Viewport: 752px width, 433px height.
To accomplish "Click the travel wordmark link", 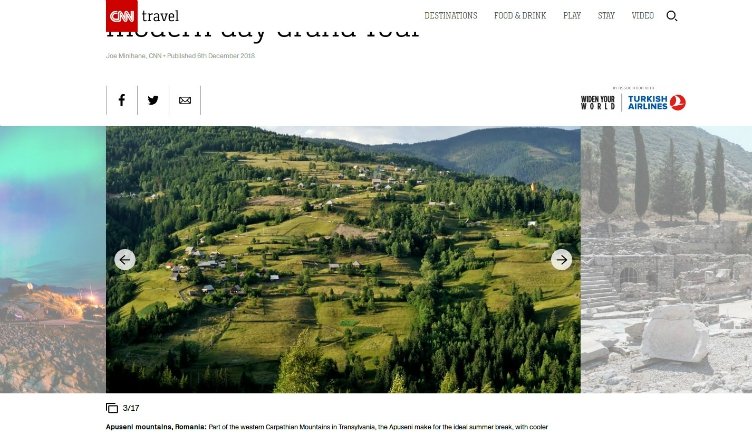I will (160, 16).
